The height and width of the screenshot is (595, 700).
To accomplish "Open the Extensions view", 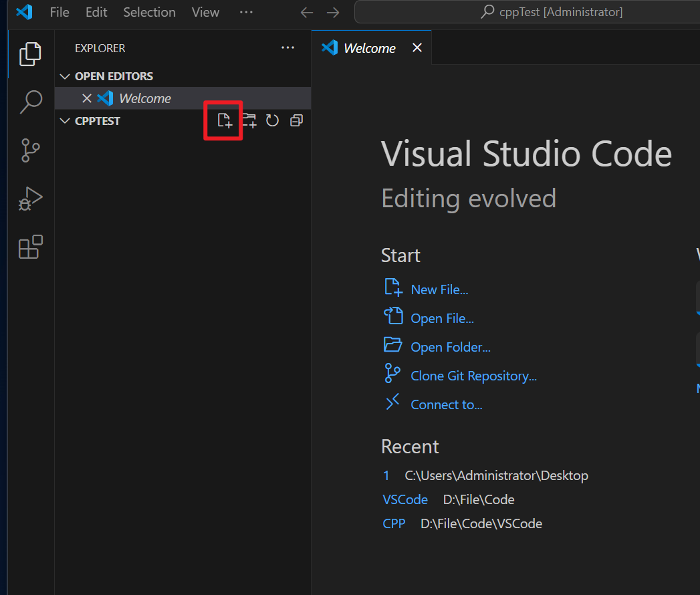I will click(30, 247).
